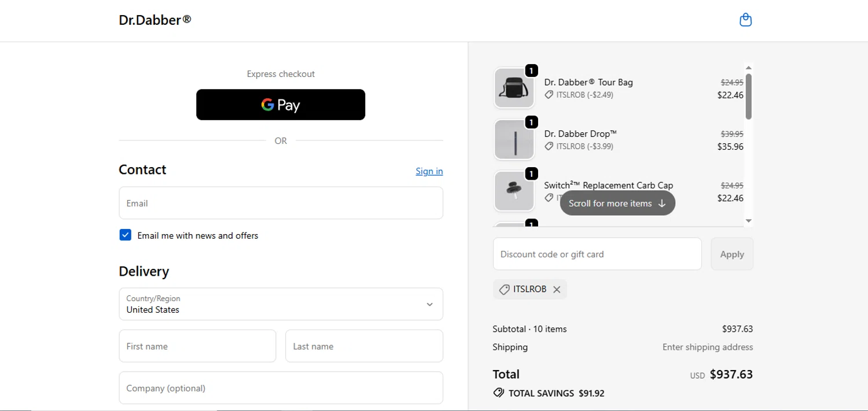This screenshot has width=868, height=411.
Task: Open the Country/Region dropdown
Action: pos(281,304)
